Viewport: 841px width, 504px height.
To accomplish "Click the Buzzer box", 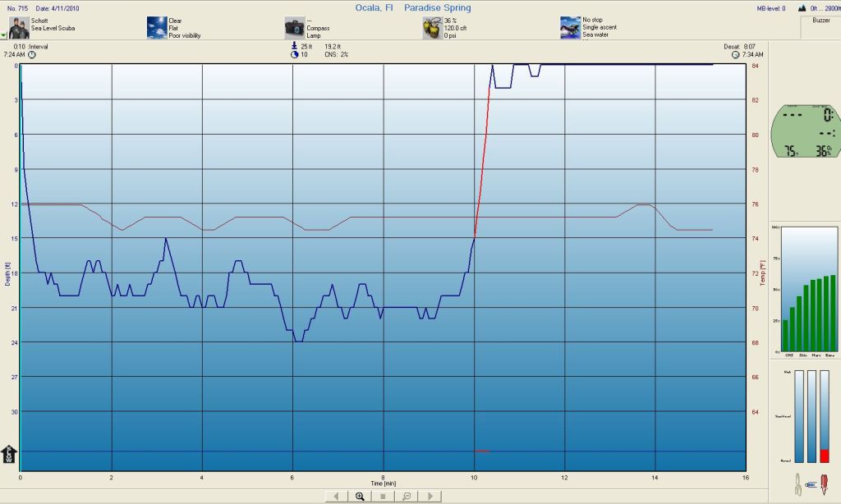I will 820,27.
